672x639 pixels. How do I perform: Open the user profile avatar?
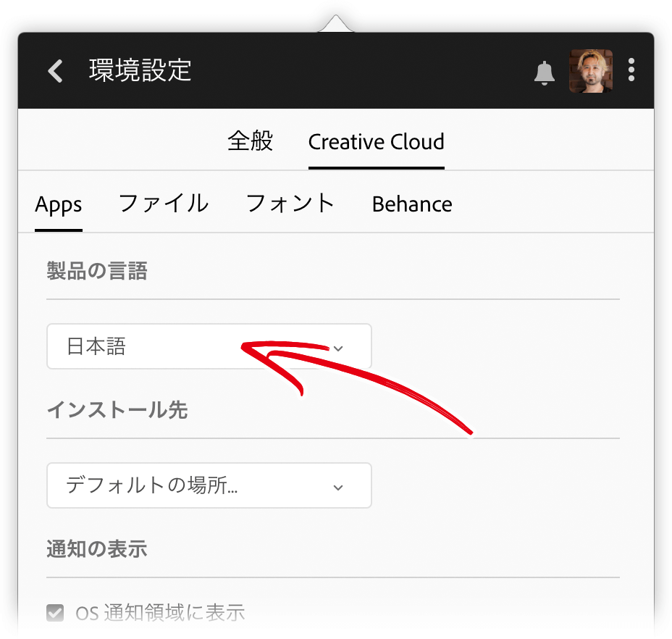(x=591, y=71)
